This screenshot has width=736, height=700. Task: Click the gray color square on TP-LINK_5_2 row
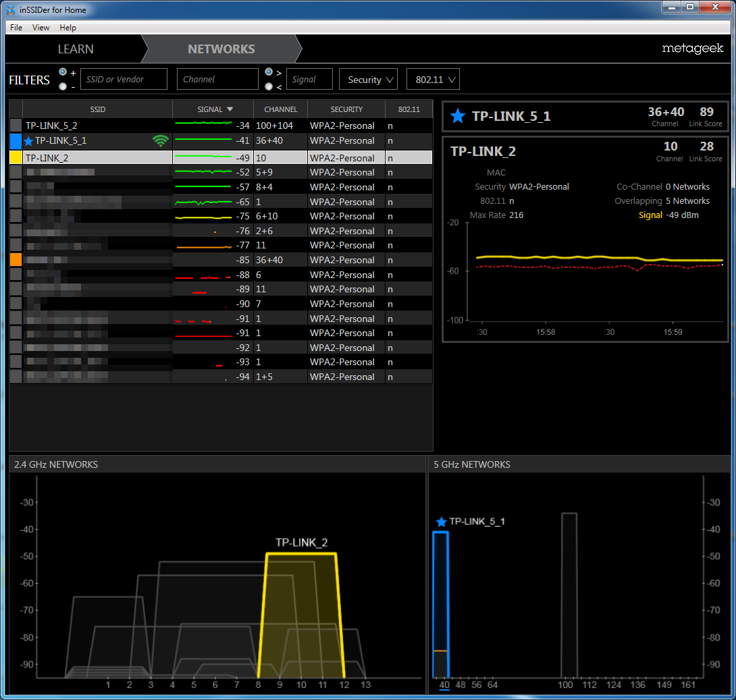pos(16,126)
